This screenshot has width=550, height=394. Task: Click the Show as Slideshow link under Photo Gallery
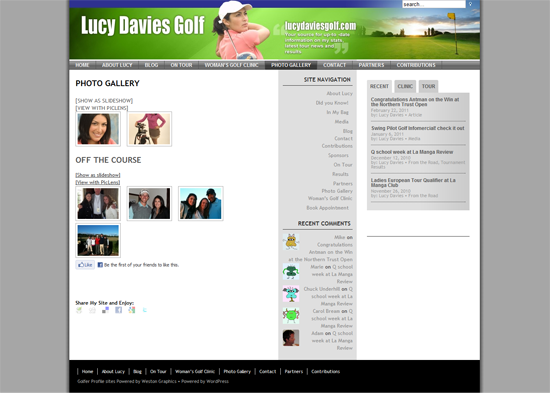104,101
